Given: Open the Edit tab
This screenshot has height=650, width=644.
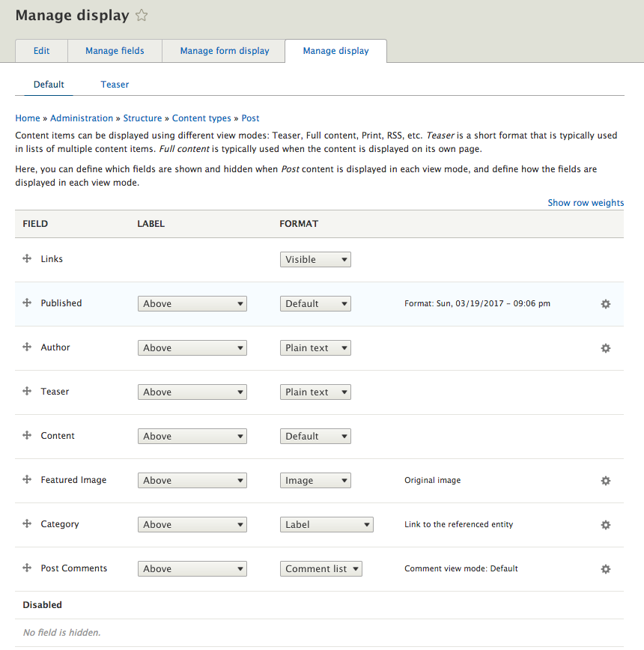Looking at the screenshot, I should click(41, 51).
